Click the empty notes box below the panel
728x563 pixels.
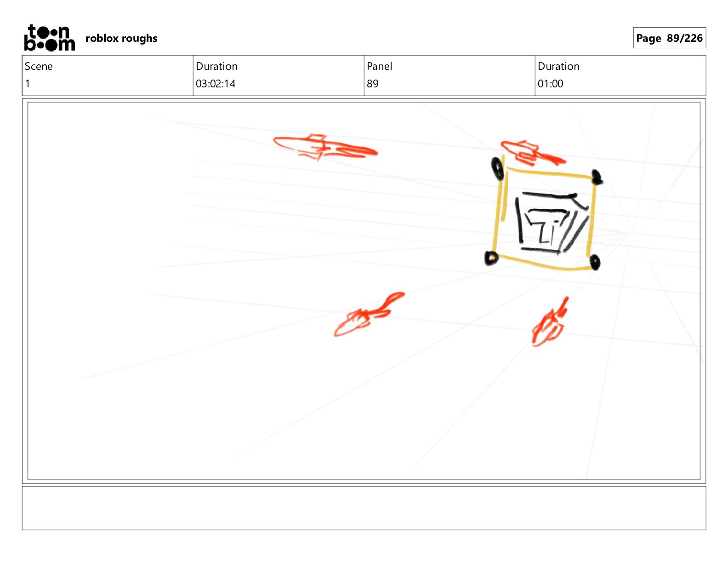coord(364,508)
